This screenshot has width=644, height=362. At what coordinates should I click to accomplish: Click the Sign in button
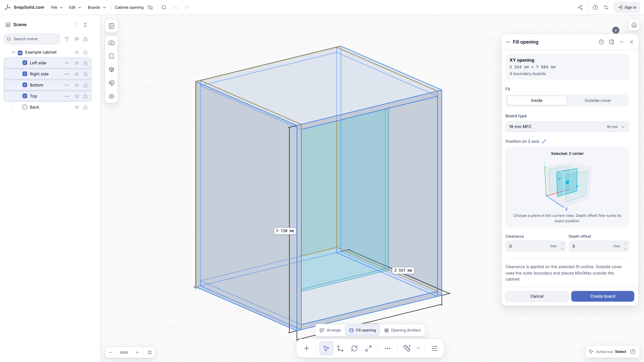[x=627, y=8]
